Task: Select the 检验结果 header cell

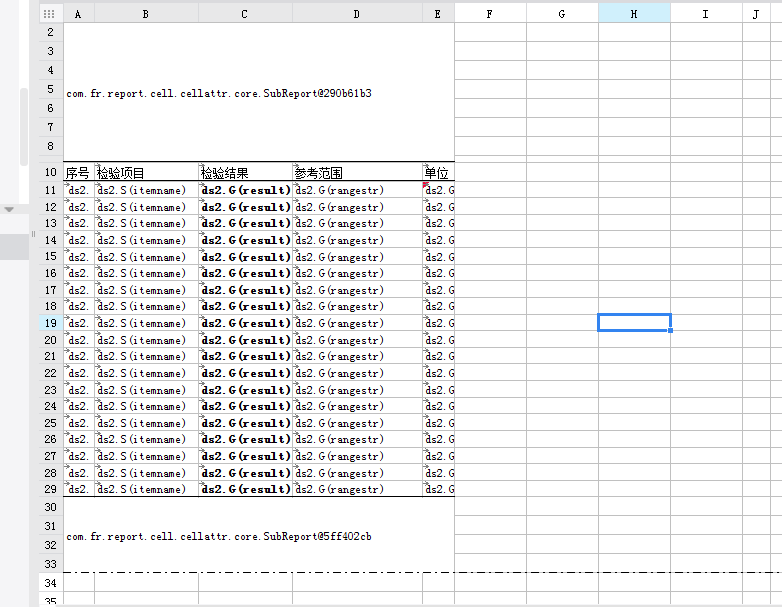Action: 245,173
